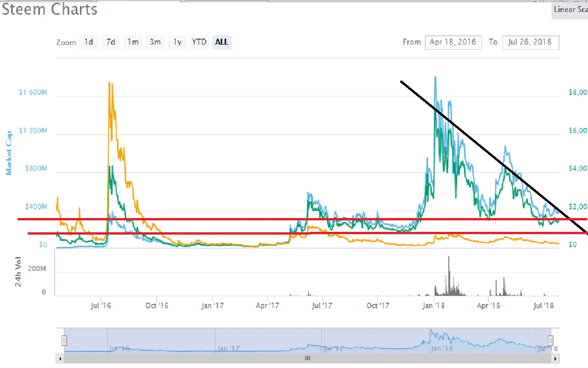
Task: Click the navigator scrollbar left arrow
Action: (x=59, y=358)
